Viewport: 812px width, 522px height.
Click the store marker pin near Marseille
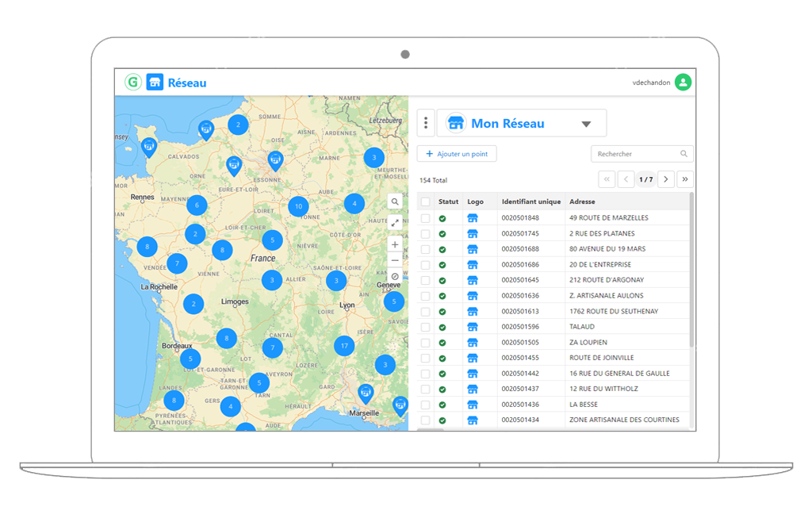365,392
